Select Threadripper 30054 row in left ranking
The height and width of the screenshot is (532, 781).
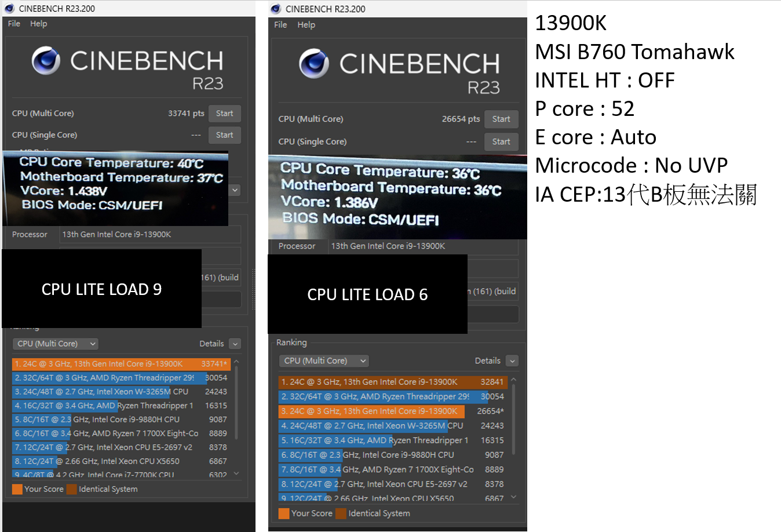121,378
